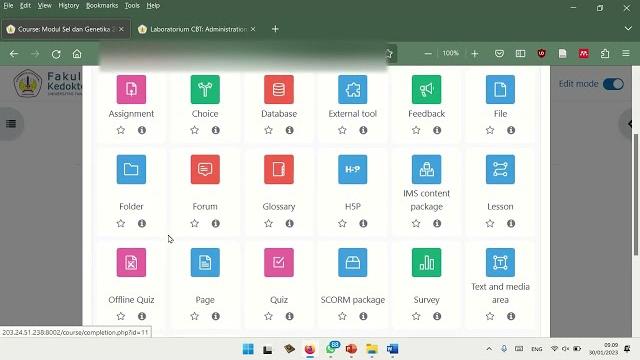Select the Assignment activity icon
The height and width of the screenshot is (360, 640).
coord(131,89)
